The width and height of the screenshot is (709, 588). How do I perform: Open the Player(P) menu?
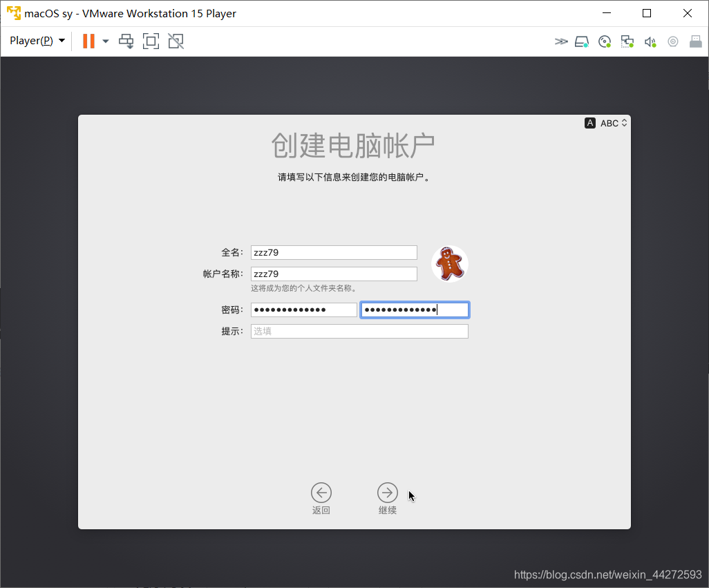37,41
